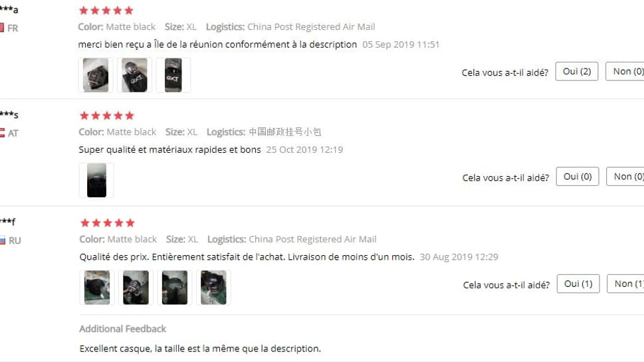Click the five-star rating of the RU review
The width and height of the screenshot is (644, 362).
click(x=108, y=223)
